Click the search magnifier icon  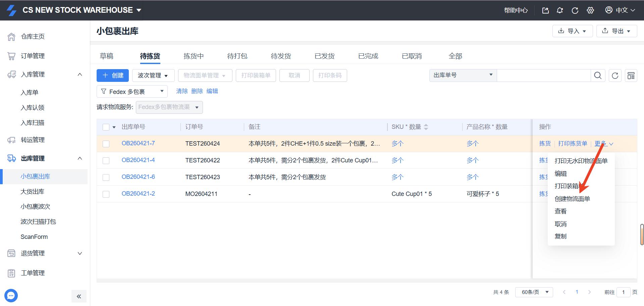click(598, 75)
